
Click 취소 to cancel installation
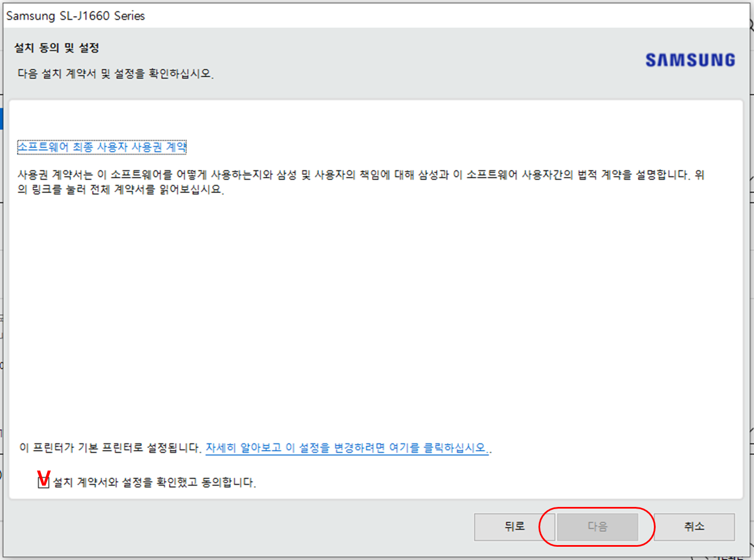pyautogui.click(x=694, y=527)
